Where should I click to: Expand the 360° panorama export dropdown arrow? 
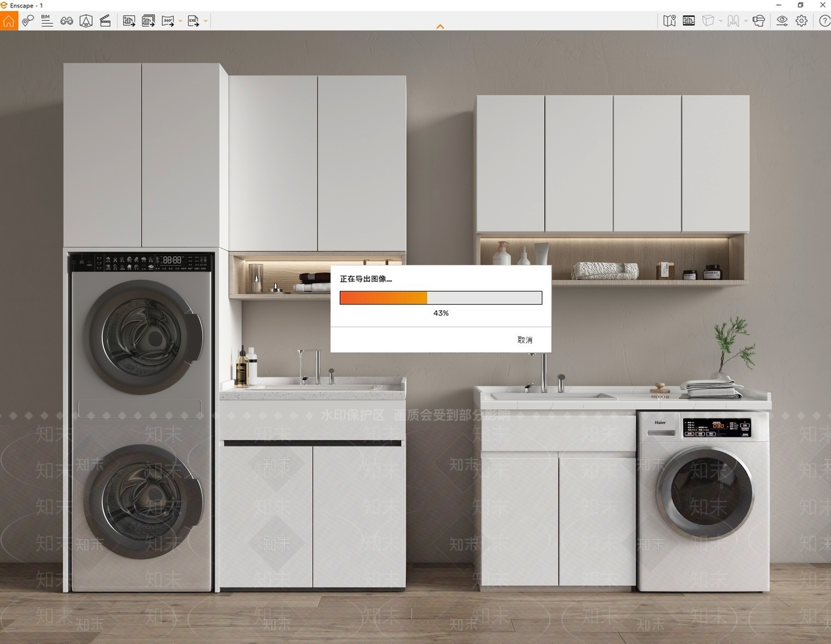click(x=180, y=21)
